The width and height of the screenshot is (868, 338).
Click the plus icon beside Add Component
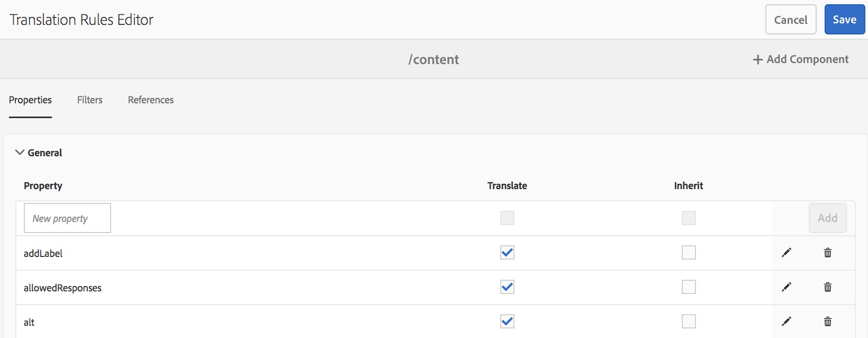(x=758, y=60)
